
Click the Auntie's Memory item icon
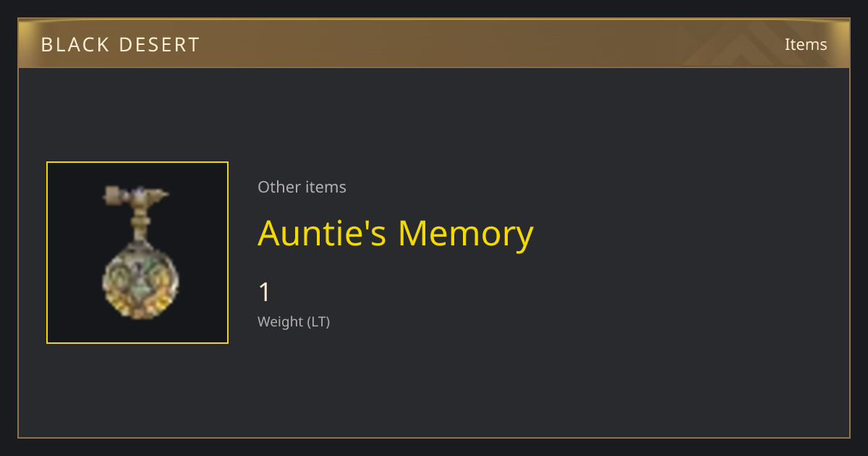coord(137,253)
